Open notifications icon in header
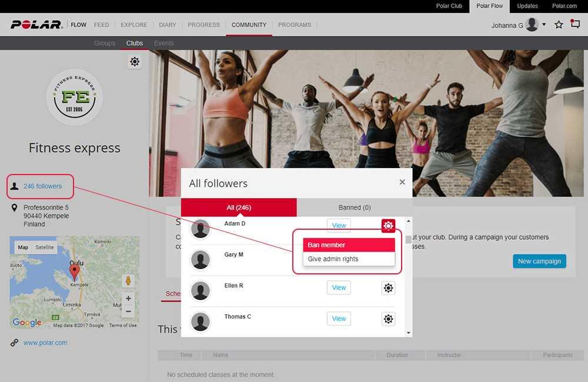 (x=575, y=24)
